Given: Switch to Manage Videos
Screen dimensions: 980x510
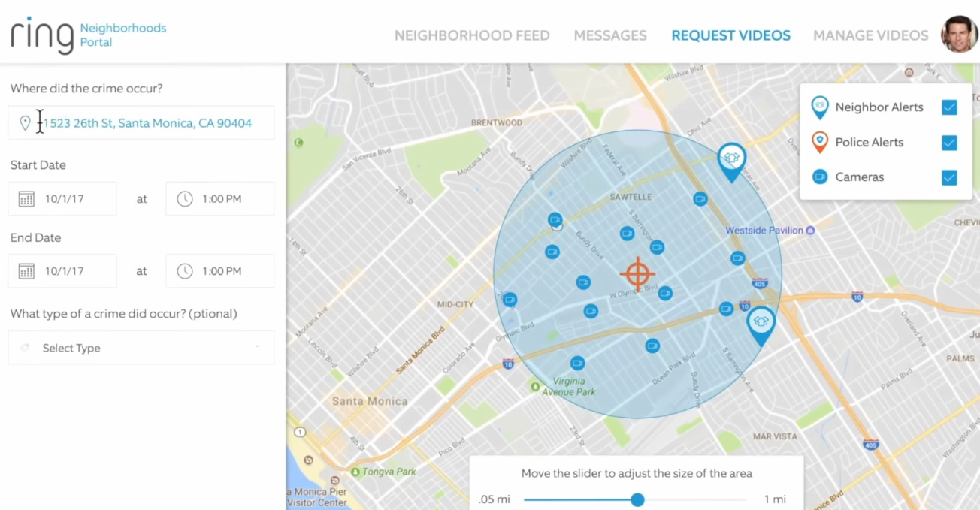Looking at the screenshot, I should pos(871,35).
